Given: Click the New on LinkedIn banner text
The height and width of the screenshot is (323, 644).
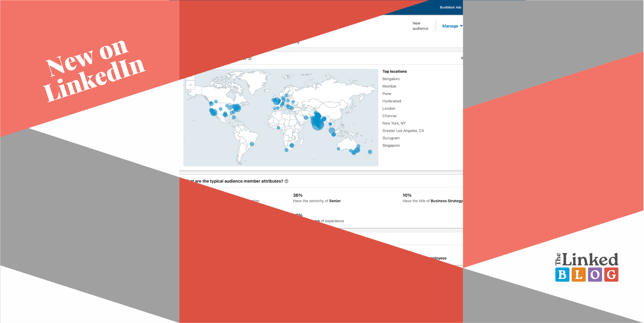Looking at the screenshot, I should 95,70.
